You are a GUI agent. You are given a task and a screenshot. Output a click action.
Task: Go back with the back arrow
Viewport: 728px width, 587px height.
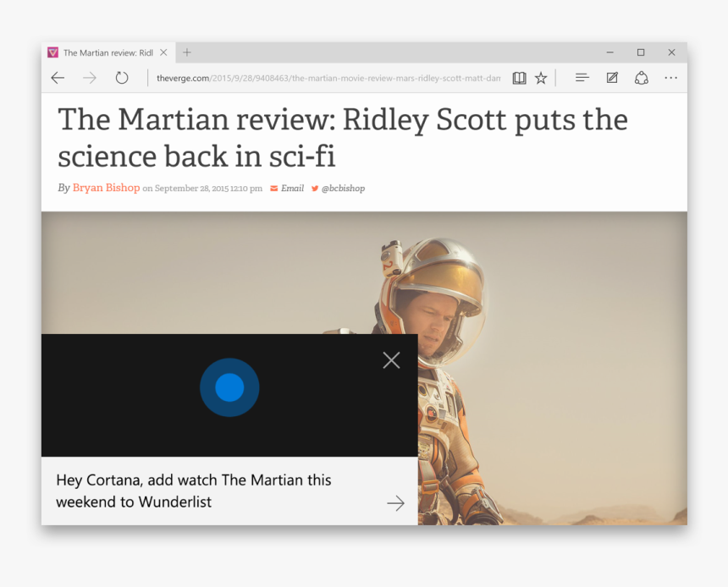58,78
